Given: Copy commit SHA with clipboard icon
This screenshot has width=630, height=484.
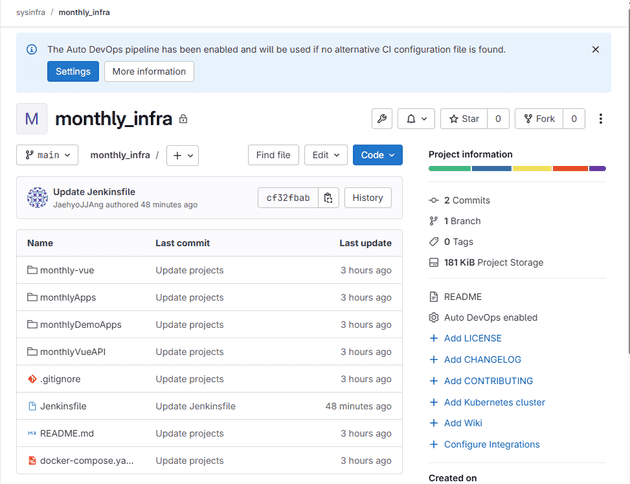Looking at the screenshot, I should 329,198.
